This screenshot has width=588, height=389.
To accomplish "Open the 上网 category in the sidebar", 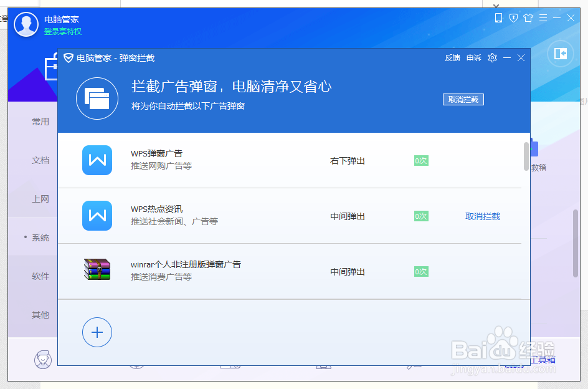I will click(40, 199).
